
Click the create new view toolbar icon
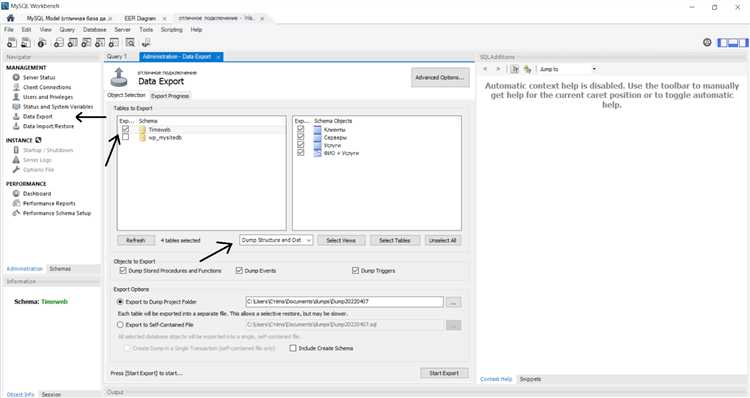(86, 43)
